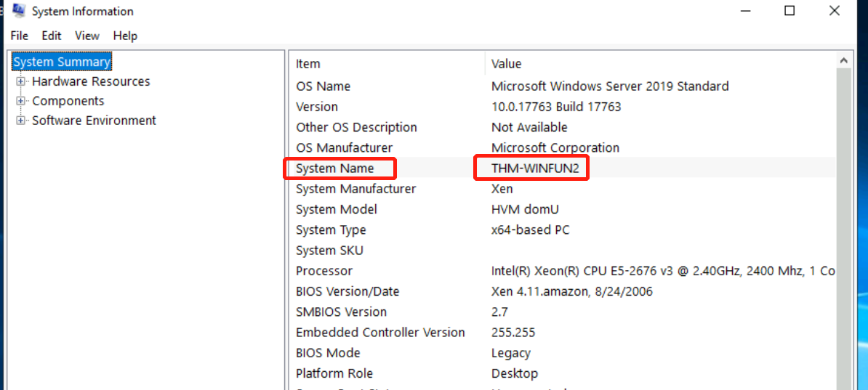Click the Item column header
The image size is (868, 390).
click(x=308, y=64)
